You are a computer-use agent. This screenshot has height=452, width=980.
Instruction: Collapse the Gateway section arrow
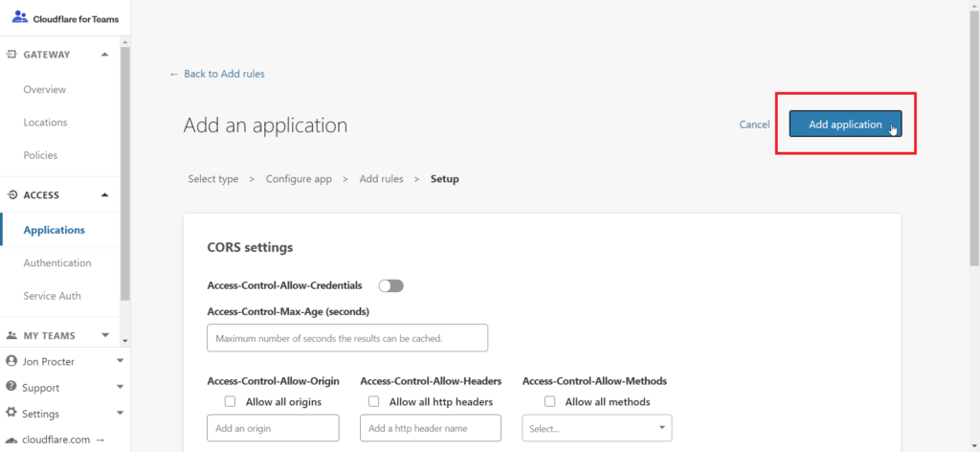[104, 55]
